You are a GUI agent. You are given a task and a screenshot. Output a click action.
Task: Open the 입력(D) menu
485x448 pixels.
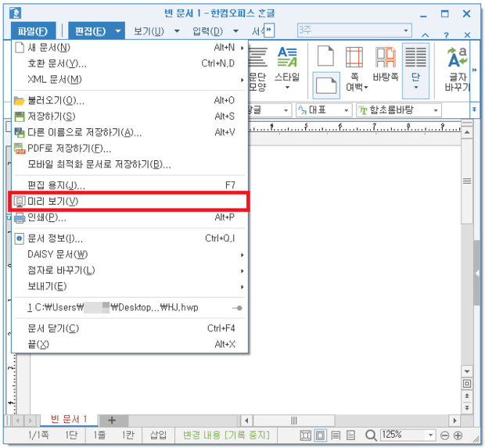[207, 31]
